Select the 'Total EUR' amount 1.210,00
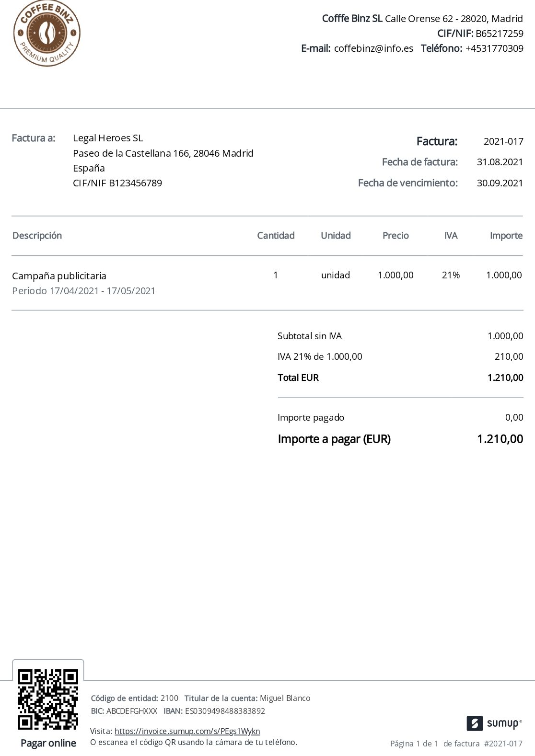The width and height of the screenshot is (535, 756). (505, 378)
